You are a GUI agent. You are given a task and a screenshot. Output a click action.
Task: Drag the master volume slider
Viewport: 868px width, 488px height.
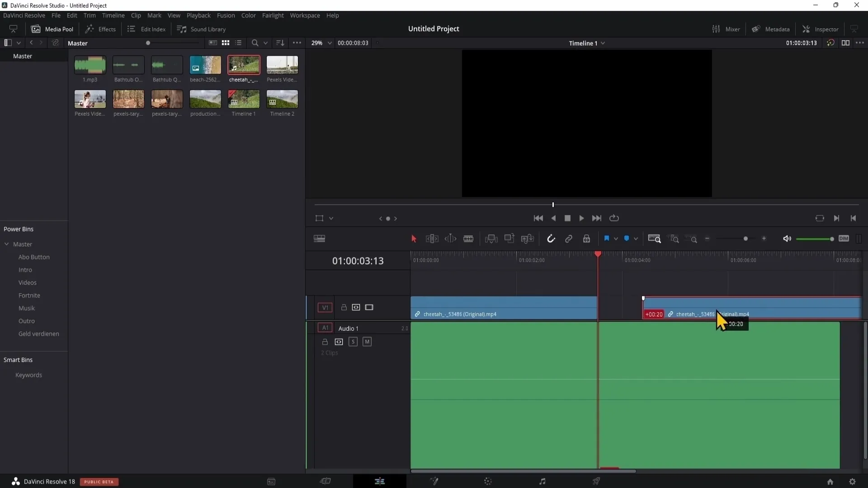(830, 239)
